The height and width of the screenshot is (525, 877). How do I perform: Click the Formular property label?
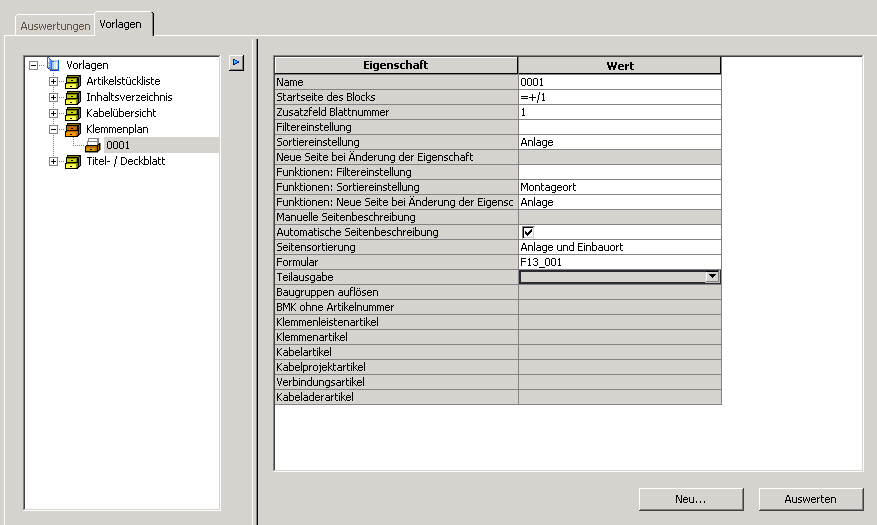point(297,262)
